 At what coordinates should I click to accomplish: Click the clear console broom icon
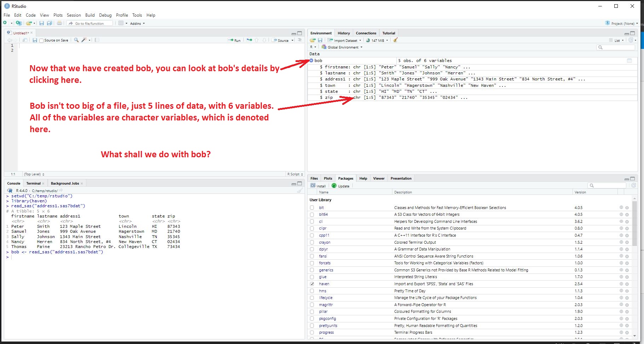point(300,191)
